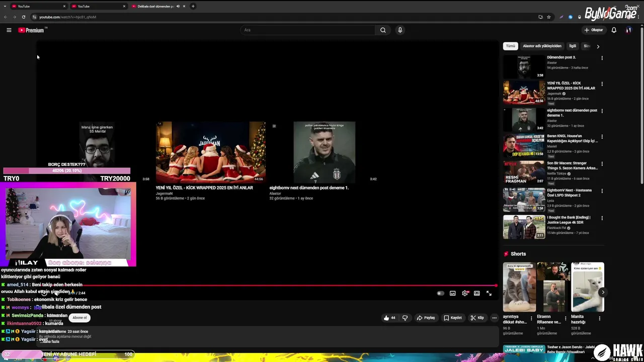
Task: Click the install app icon in address bar
Action: click(x=540, y=17)
